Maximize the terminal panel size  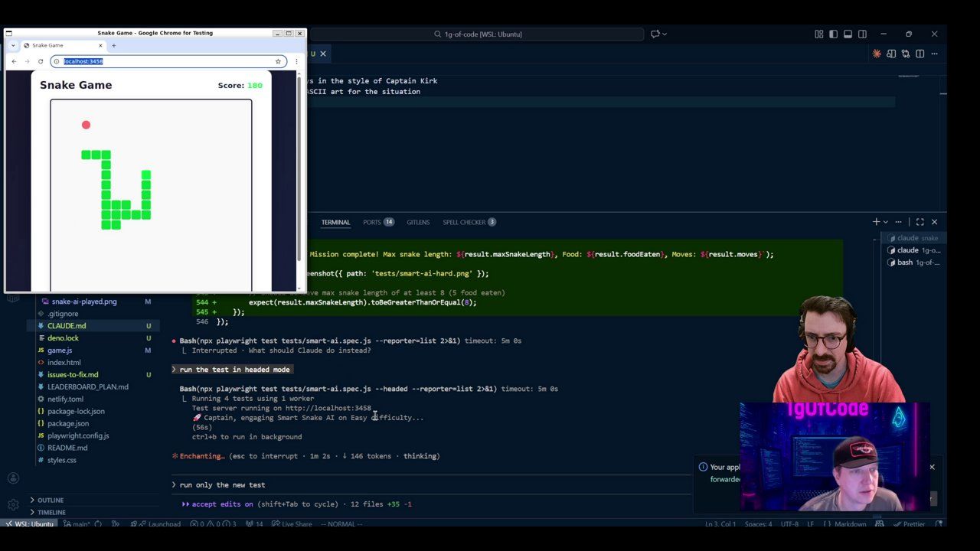[920, 222]
